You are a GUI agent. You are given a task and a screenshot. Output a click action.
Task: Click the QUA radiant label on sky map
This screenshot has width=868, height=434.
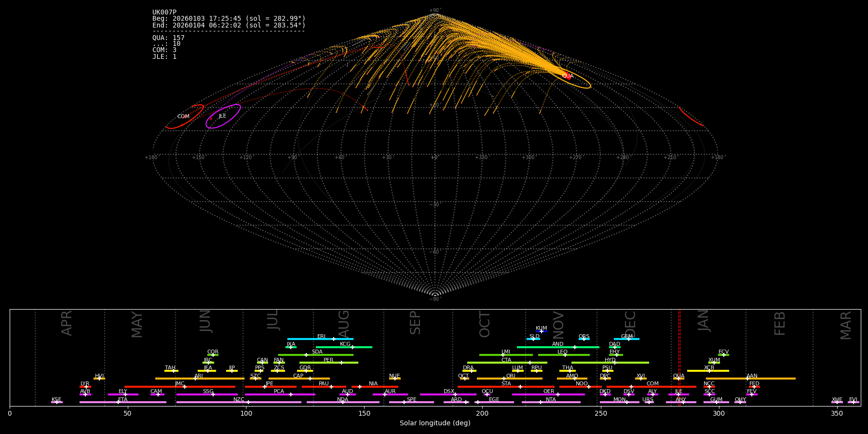[x=568, y=76]
